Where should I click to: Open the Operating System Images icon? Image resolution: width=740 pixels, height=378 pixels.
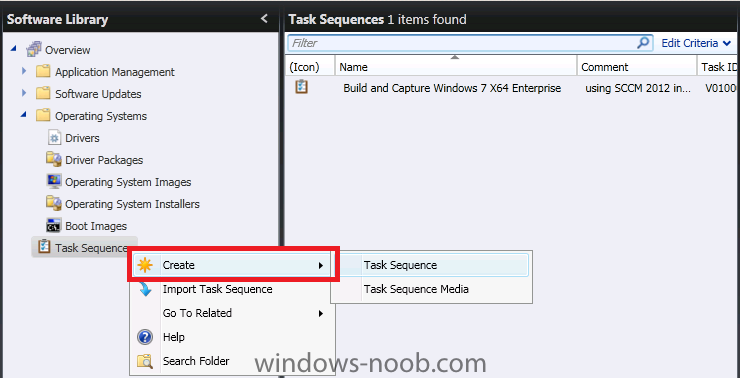(x=54, y=182)
